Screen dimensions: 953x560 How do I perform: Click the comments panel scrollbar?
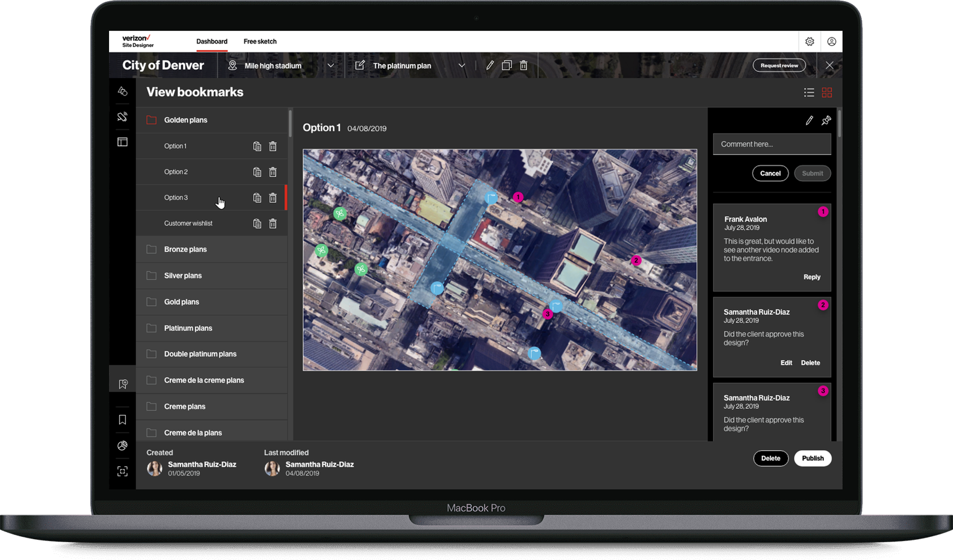coord(839,124)
